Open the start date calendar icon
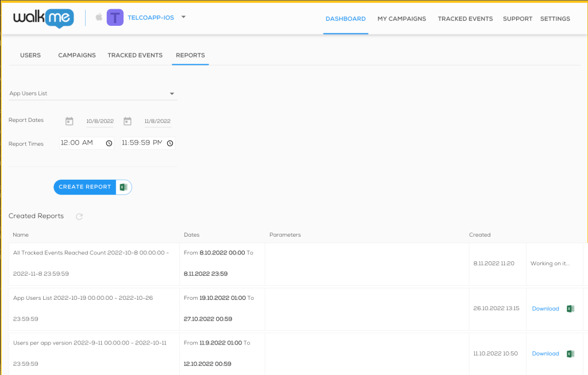 [x=69, y=121]
